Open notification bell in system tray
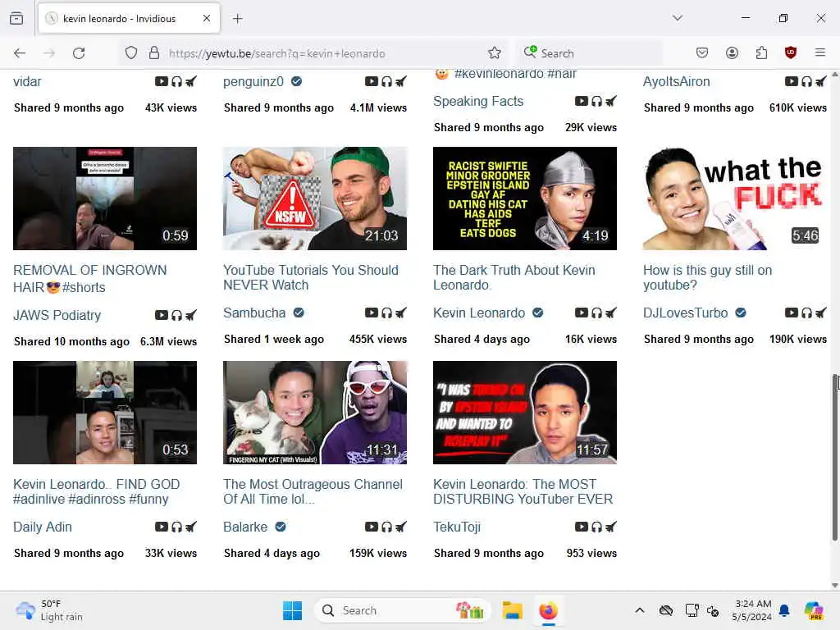Screen dimensions: 840x630 (784, 610)
